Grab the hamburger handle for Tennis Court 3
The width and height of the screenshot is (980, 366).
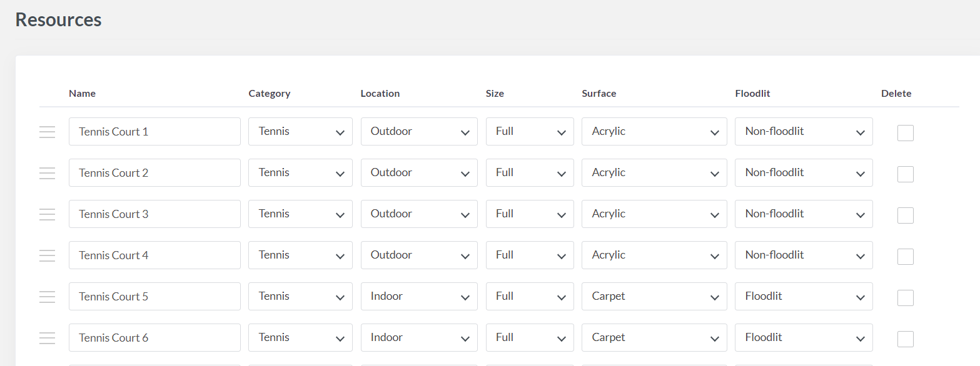coord(48,214)
